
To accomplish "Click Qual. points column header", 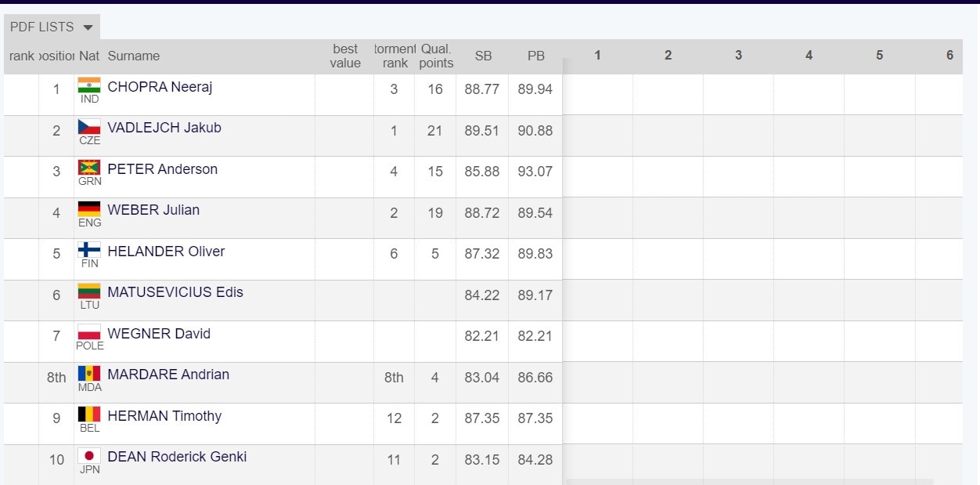I will pos(436,56).
